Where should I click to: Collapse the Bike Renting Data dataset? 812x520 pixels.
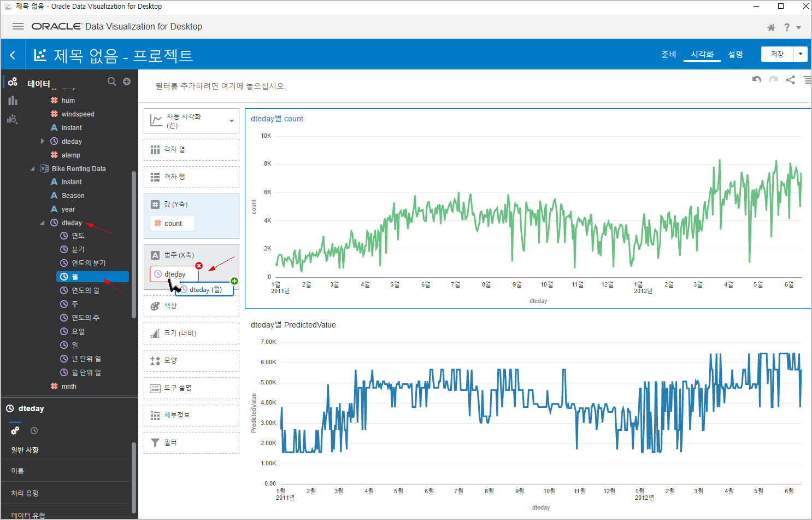pyautogui.click(x=33, y=168)
